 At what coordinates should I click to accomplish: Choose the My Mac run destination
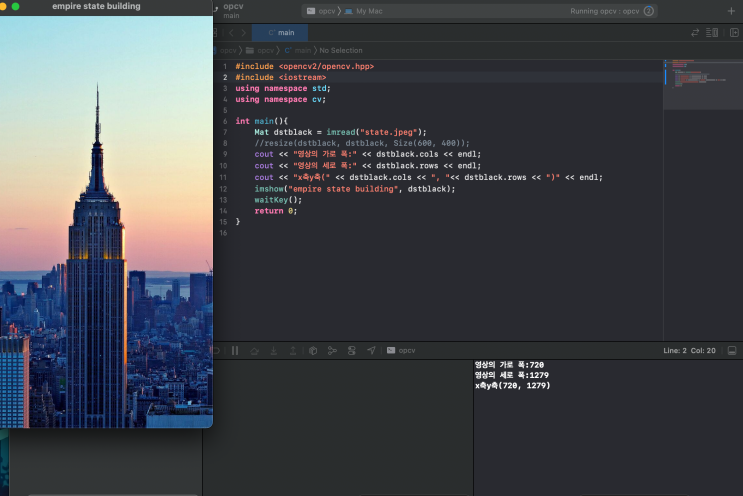363,11
